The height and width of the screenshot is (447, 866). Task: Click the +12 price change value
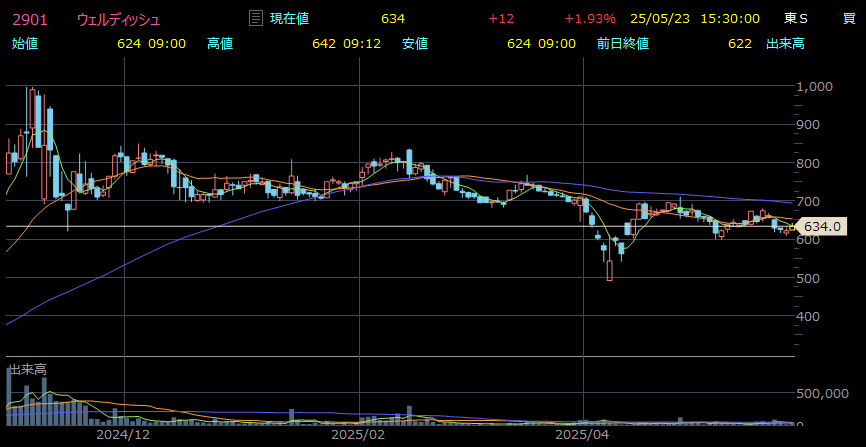tap(501, 19)
